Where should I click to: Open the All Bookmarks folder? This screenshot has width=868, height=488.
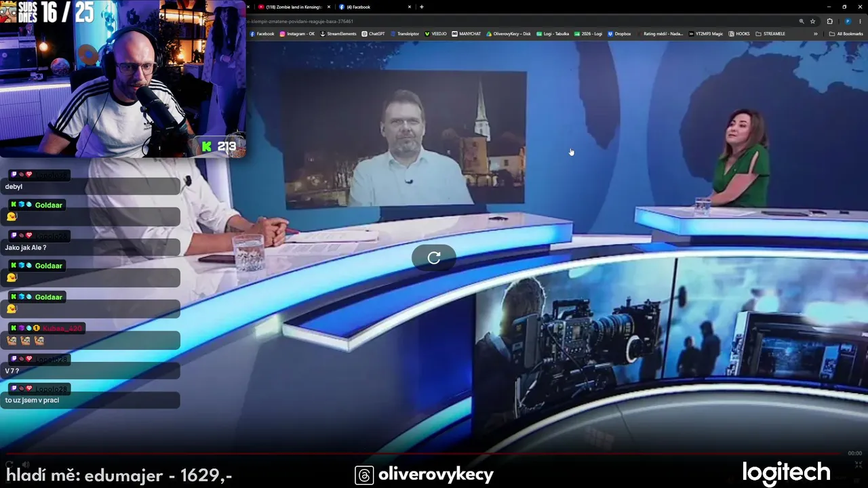tap(846, 34)
